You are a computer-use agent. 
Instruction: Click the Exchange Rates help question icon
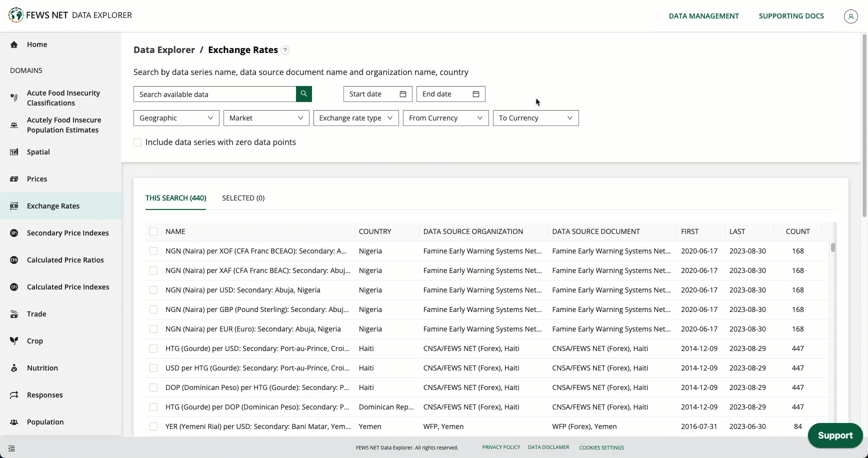point(285,50)
